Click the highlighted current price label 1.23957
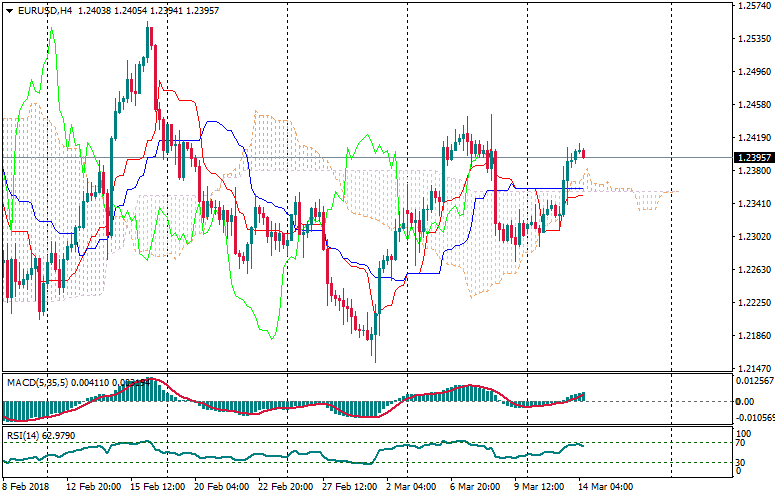 751,158
